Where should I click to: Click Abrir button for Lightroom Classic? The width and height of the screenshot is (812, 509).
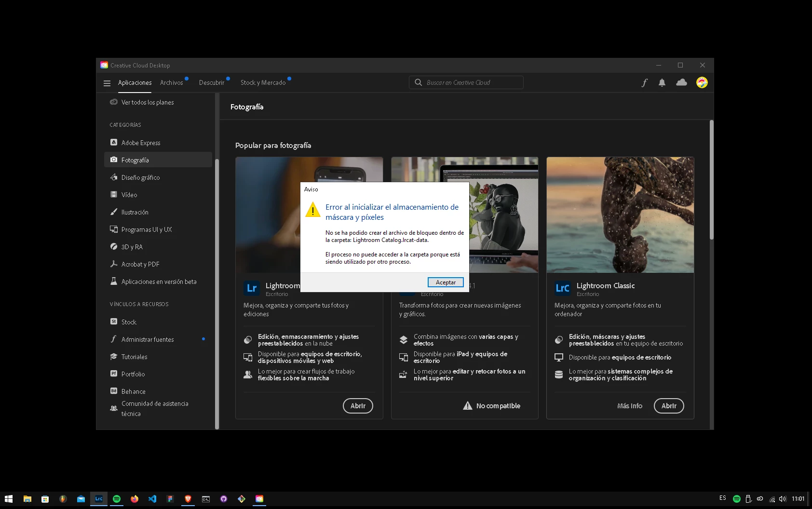[669, 406]
